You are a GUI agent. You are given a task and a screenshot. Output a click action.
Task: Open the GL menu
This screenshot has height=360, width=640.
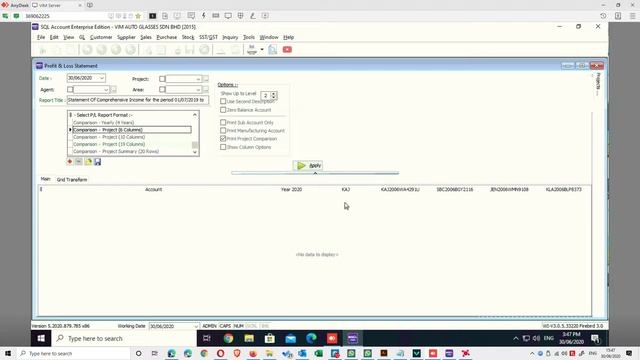[x=82, y=37]
